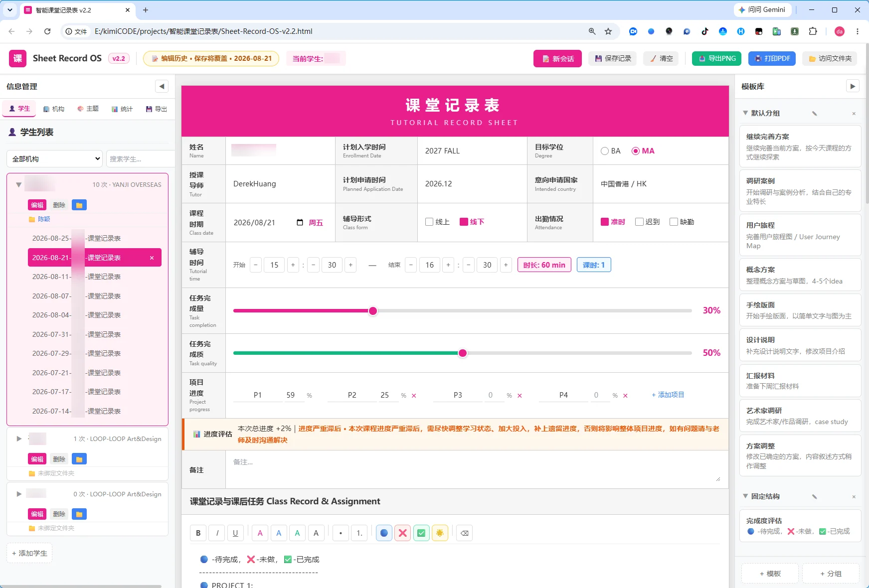Open folder icon for YANJI OVERSEAS student
This screenshot has width=869, height=588.
79,205
